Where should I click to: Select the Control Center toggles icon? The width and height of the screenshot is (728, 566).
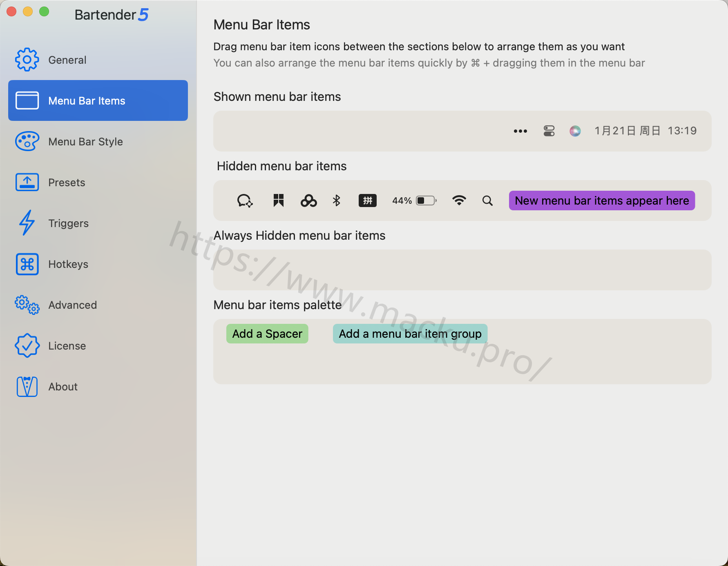(549, 131)
